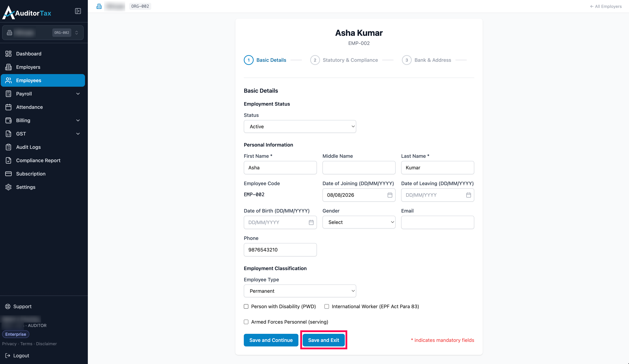Open the Disclaimer link
This screenshot has width=629, height=364.
pos(46,344)
